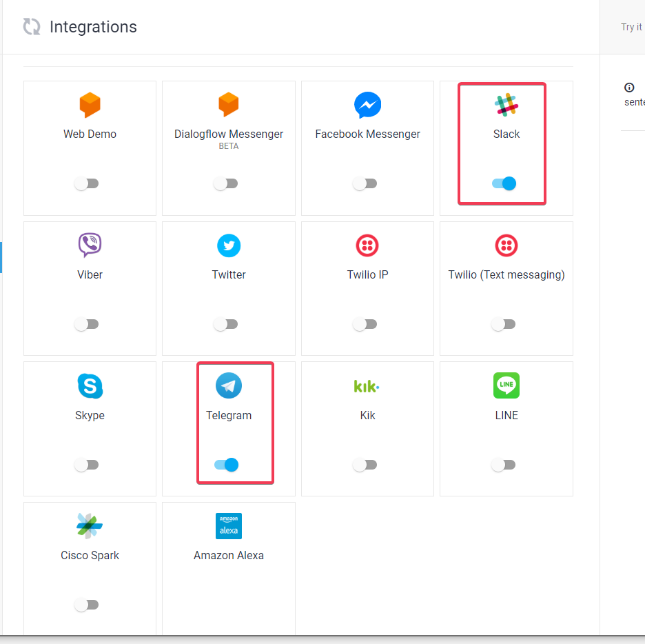Open the Dialogflow Messenger label

tap(229, 134)
